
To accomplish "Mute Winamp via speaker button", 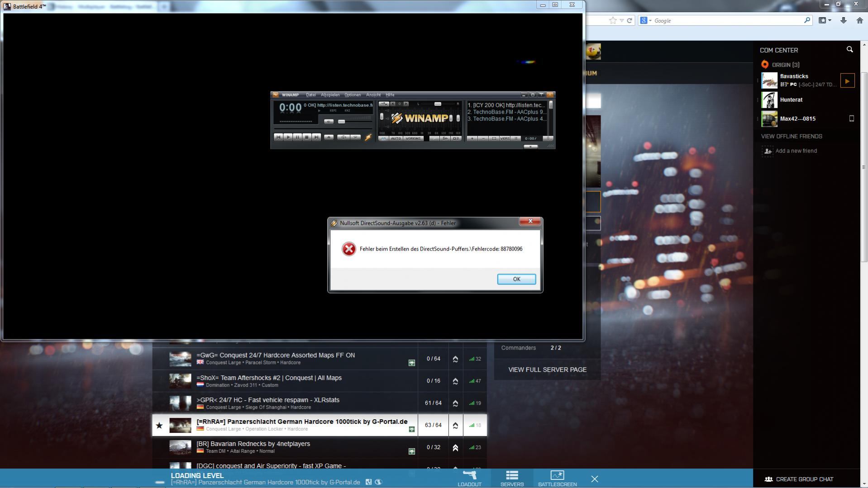I will (329, 122).
